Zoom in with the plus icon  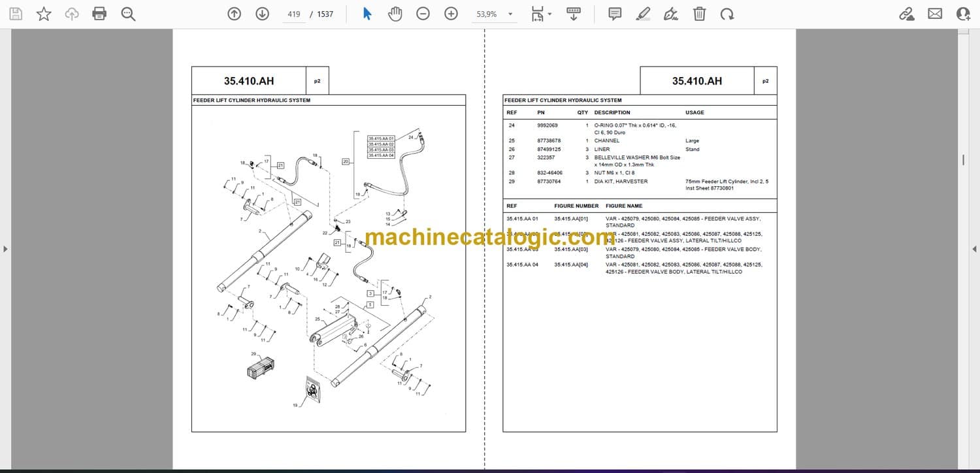pyautogui.click(x=451, y=14)
